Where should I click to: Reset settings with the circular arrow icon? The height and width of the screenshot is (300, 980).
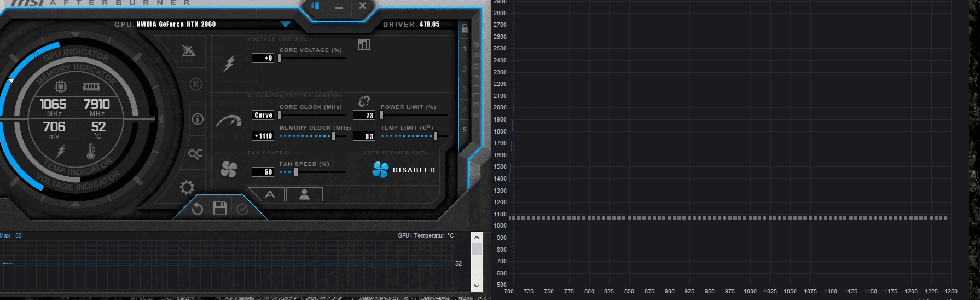(198, 209)
